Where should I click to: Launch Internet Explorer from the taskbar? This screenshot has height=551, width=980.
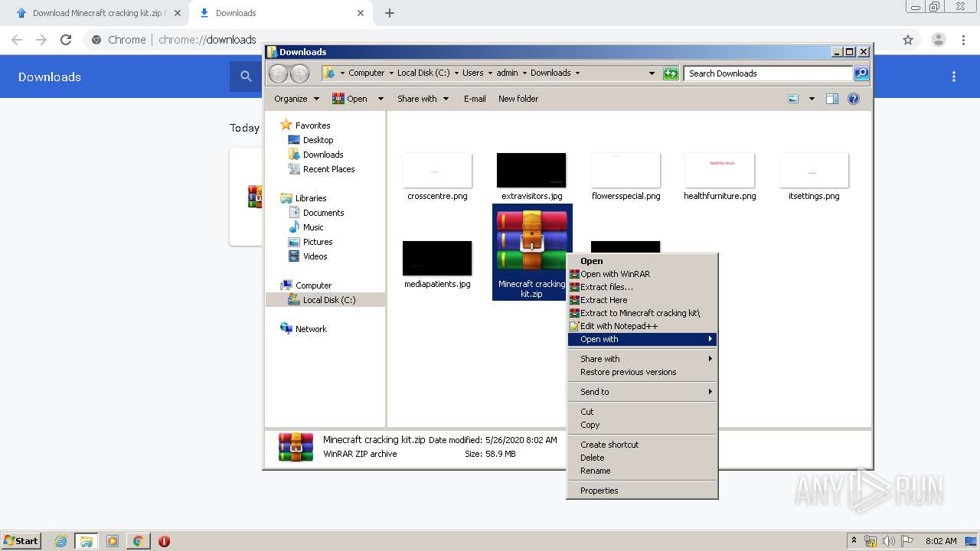point(60,541)
